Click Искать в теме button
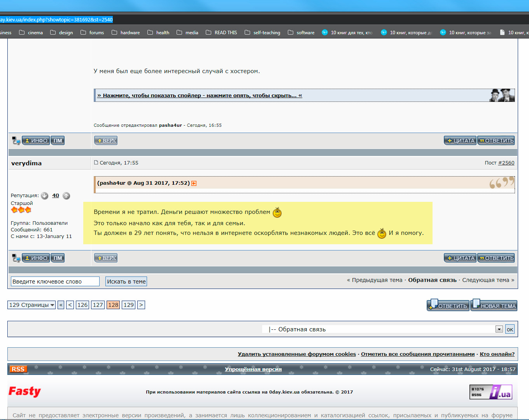 (x=126, y=282)
